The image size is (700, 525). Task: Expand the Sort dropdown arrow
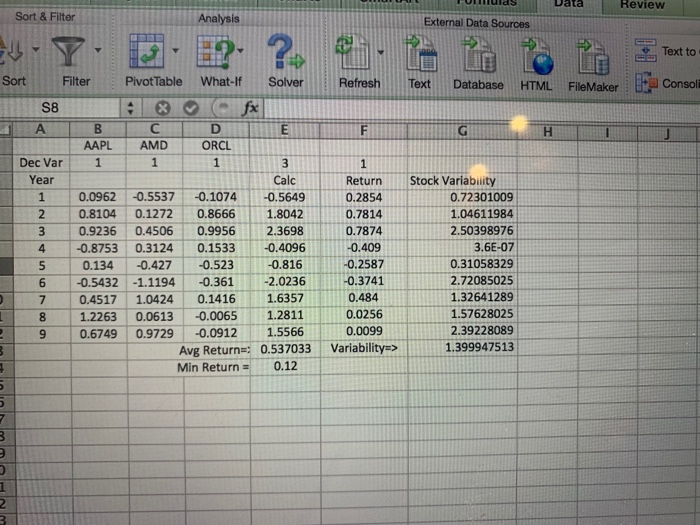pos(36,49)
